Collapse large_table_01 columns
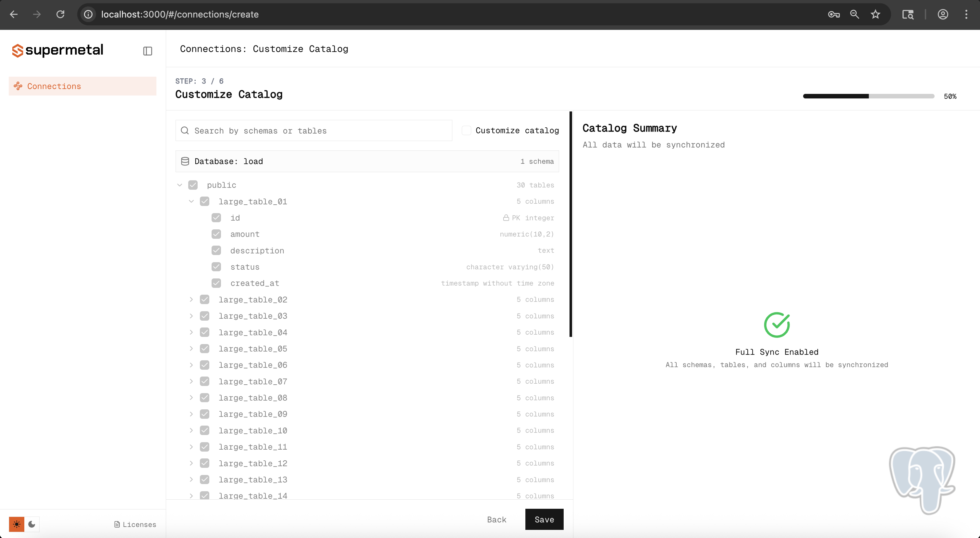The image size is (980, 538). pos(191,201)
